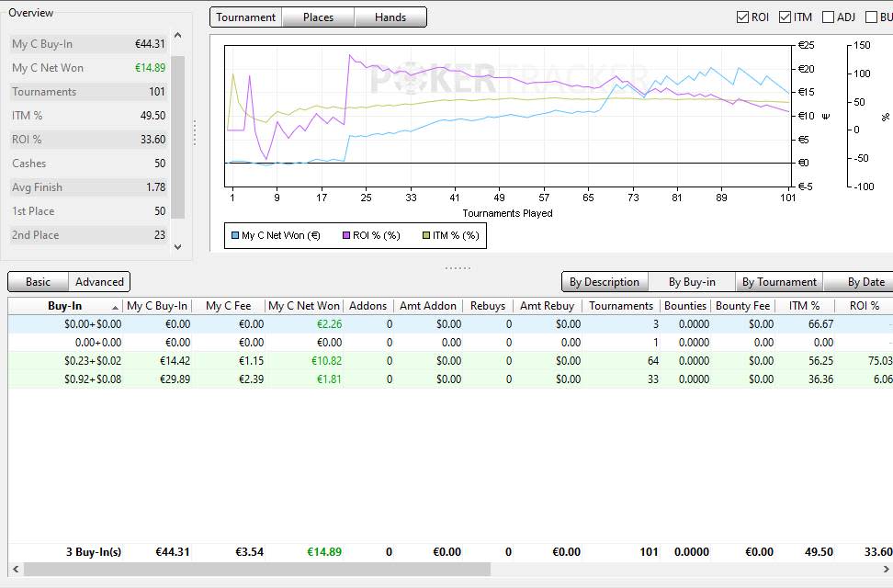
Task: Click the overview list down arrow
Action: pyautogui.click(x=177, y=247)
